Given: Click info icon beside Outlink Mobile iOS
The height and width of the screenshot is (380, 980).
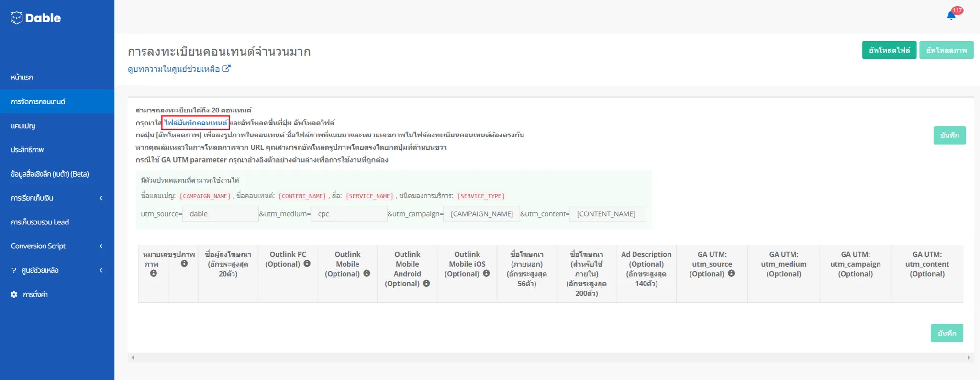Looking at the screenshot, I should point(486,273).
